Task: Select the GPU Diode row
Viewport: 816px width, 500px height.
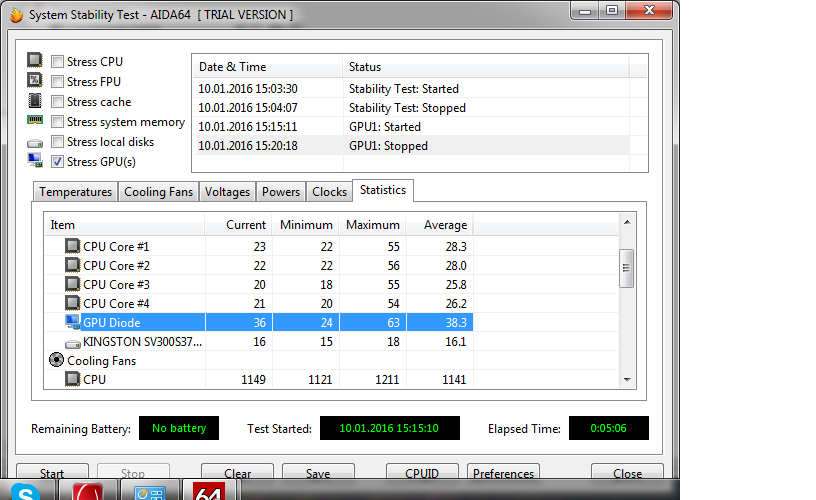Action: [x=259, y=323]
